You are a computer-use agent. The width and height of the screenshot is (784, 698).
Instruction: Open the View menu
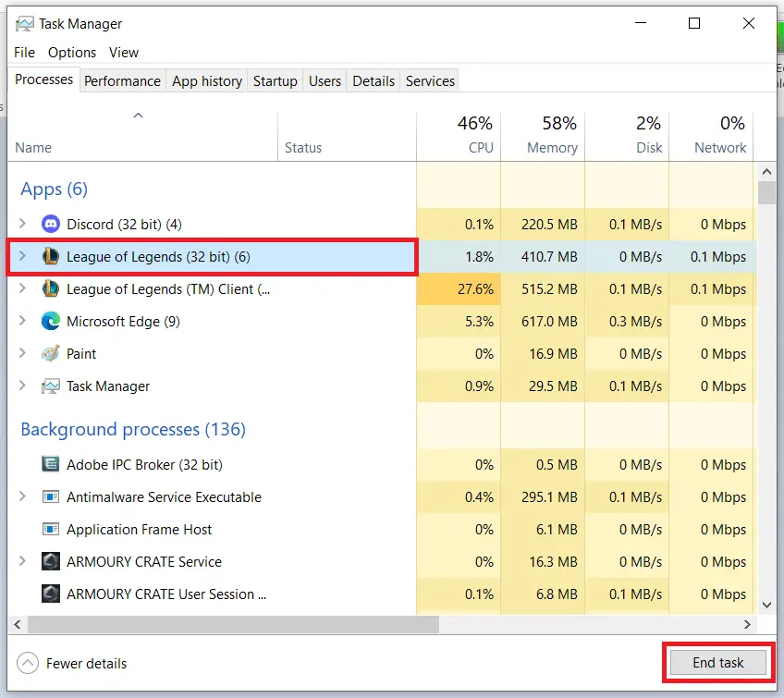tap(124, 53)
